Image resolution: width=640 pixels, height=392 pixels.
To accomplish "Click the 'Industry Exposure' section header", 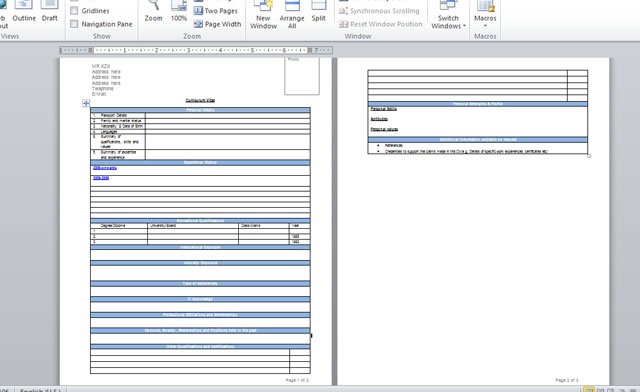I will pyautogui.click(x=200, y=263).
